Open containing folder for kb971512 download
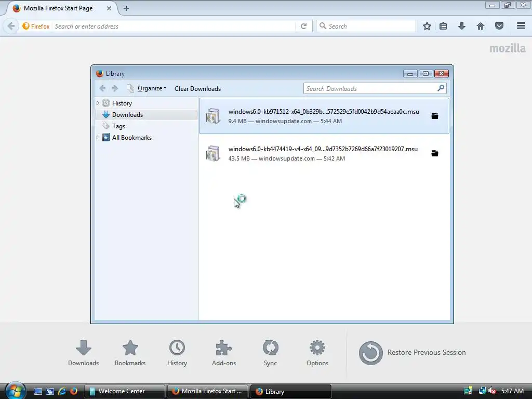The width and height of the screenshot is (532, 399). pos(435,116)
